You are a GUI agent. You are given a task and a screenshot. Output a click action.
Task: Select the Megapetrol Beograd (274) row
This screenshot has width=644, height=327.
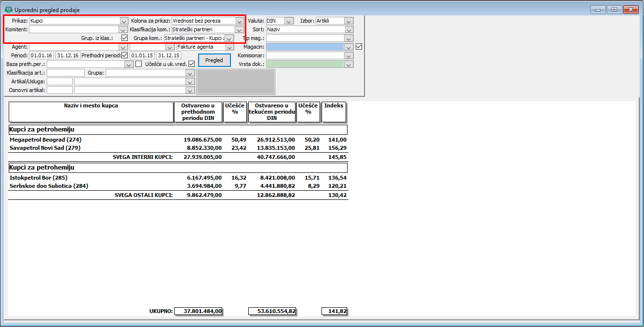178,140
